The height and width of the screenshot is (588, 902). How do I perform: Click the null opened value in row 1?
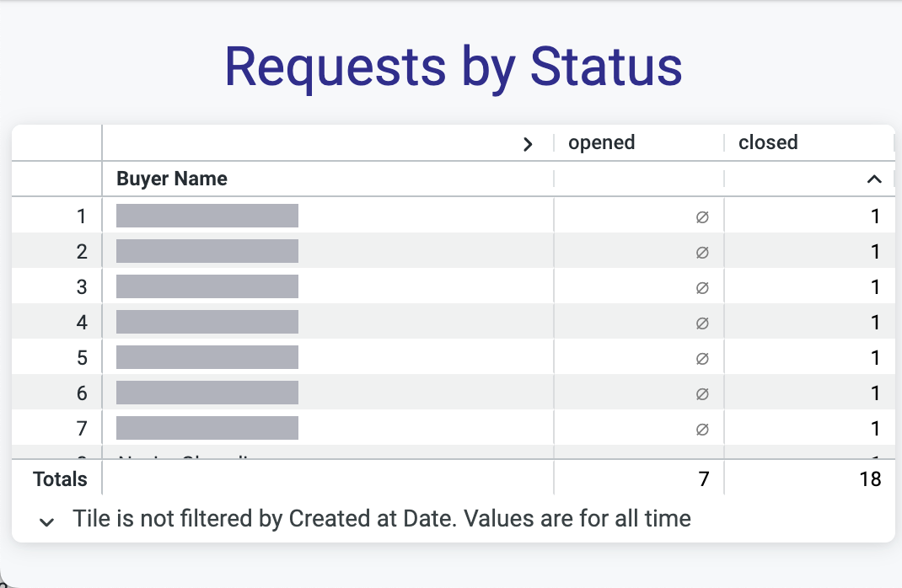(702, 217)
